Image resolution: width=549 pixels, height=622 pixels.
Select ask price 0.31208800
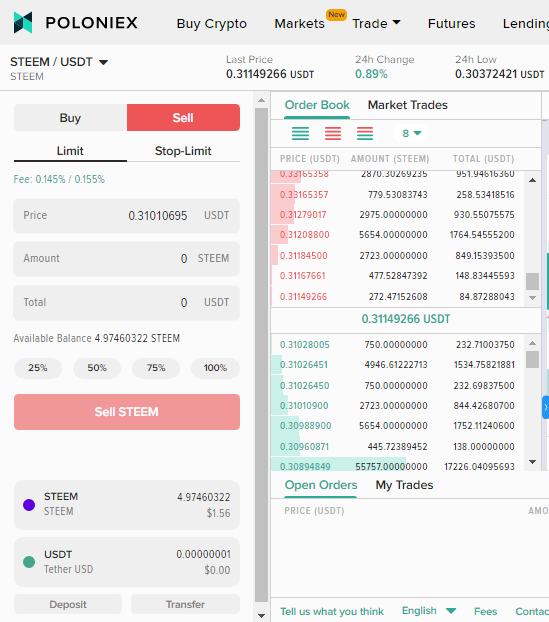(305, 235)
